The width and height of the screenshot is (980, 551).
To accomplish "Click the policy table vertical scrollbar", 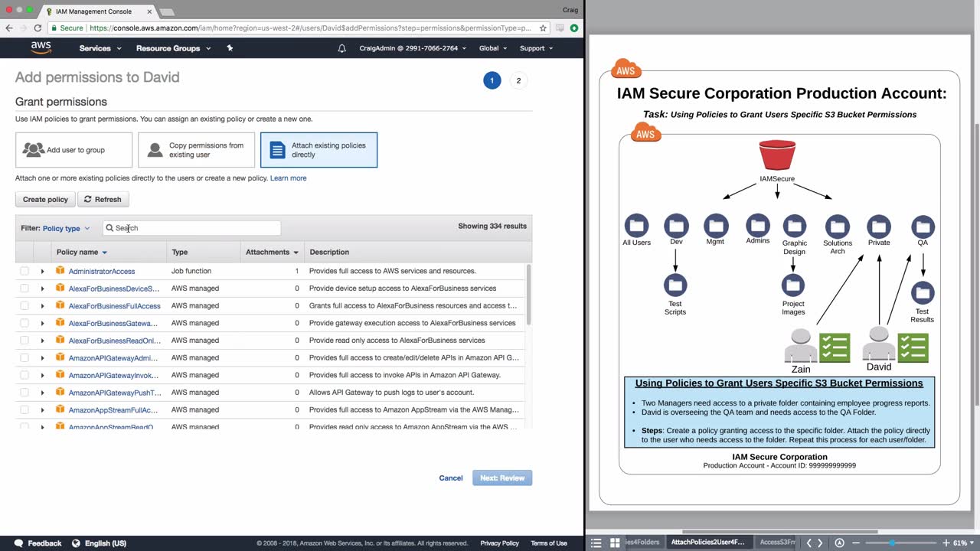I will (x=528, y=295).
